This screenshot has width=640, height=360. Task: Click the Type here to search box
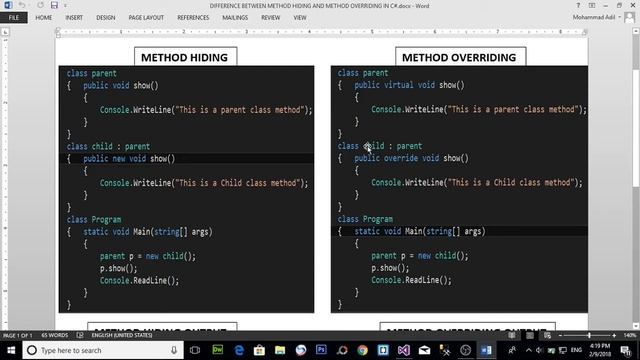coord(103,350)
